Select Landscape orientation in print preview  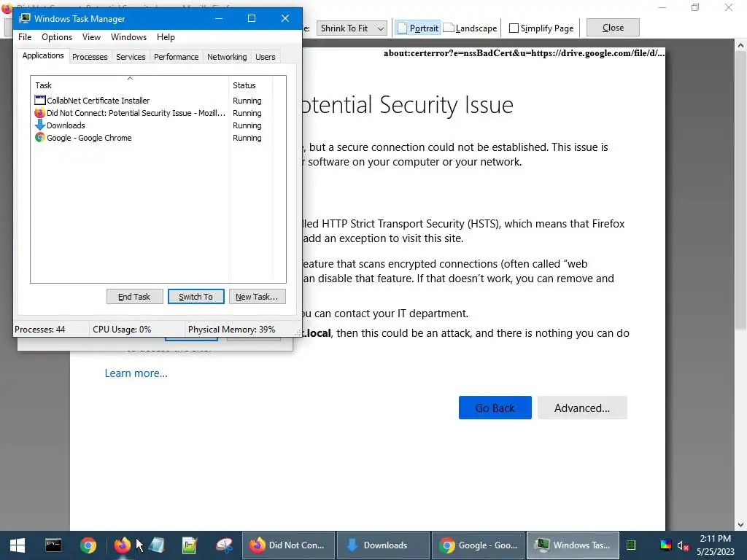pos(471,28)
